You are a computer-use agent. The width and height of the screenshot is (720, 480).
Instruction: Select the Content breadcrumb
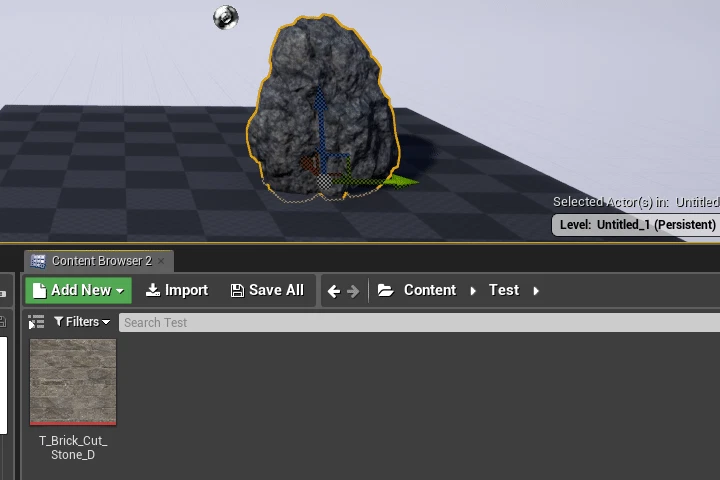point(430,290)
